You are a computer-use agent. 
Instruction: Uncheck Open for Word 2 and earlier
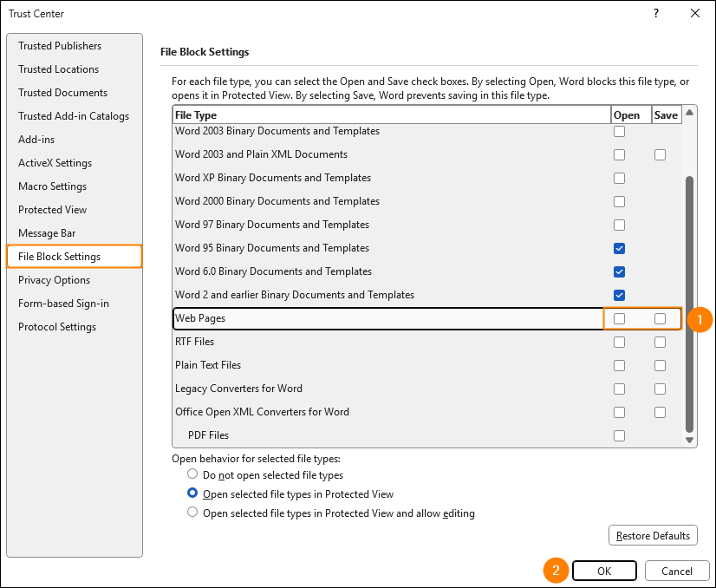[619, 295]
